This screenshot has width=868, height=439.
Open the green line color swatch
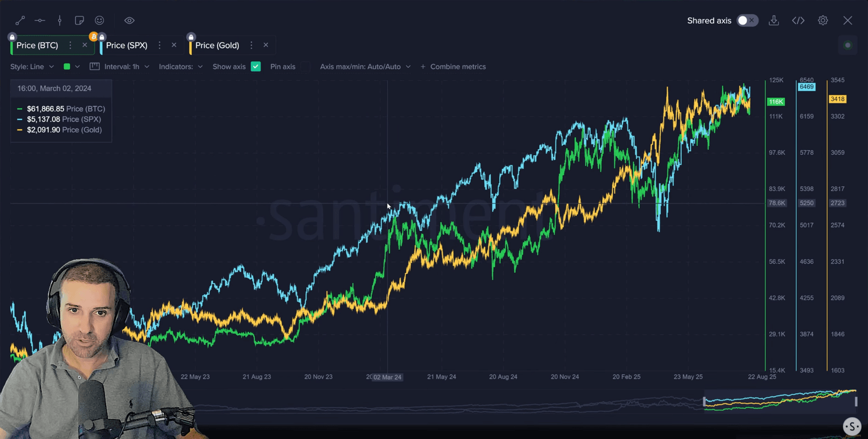click(67, 67)
